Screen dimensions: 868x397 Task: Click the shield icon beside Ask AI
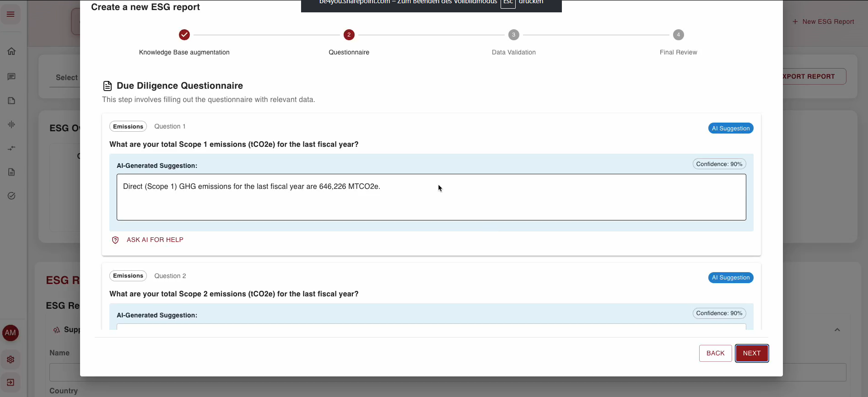point(115,240)
